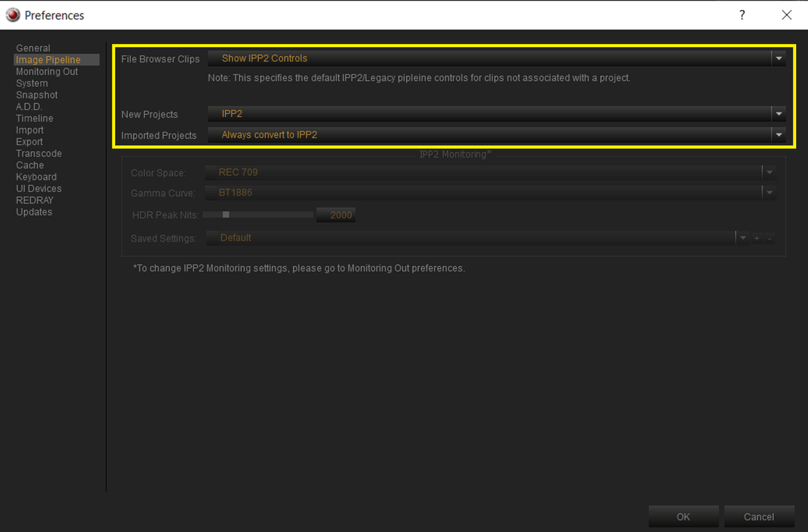
Task: Click the HDR Peak Nits label
Action: (x=164, y=215)
